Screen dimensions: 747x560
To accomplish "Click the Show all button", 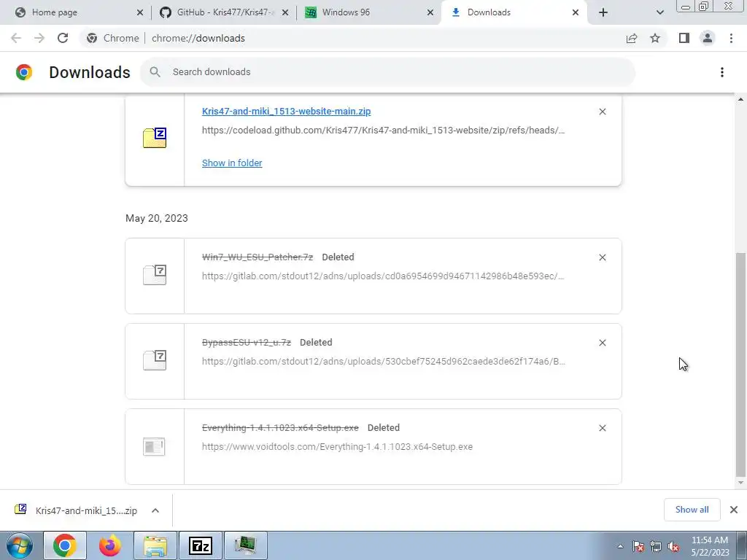I will click(692, 510).
